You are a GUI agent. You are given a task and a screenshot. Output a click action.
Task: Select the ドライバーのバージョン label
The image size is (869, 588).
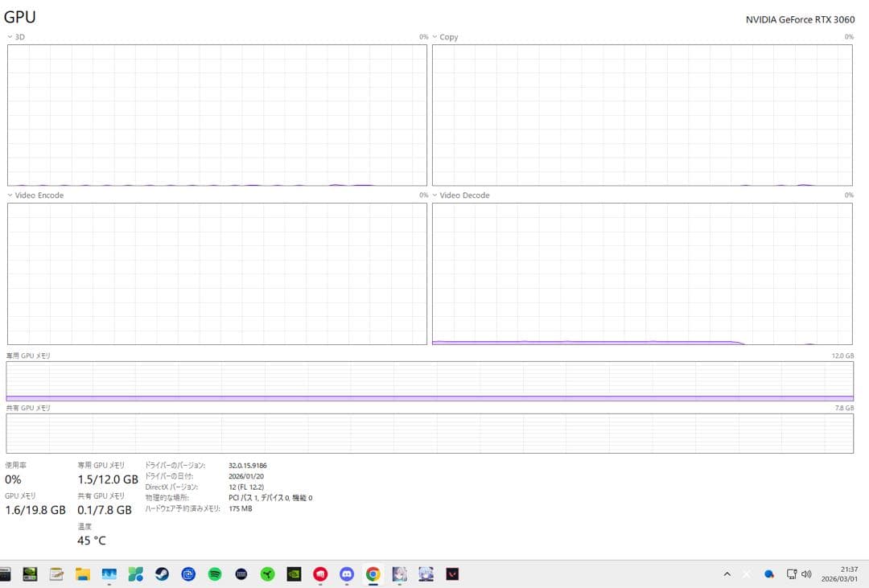[x=175, y=466]
